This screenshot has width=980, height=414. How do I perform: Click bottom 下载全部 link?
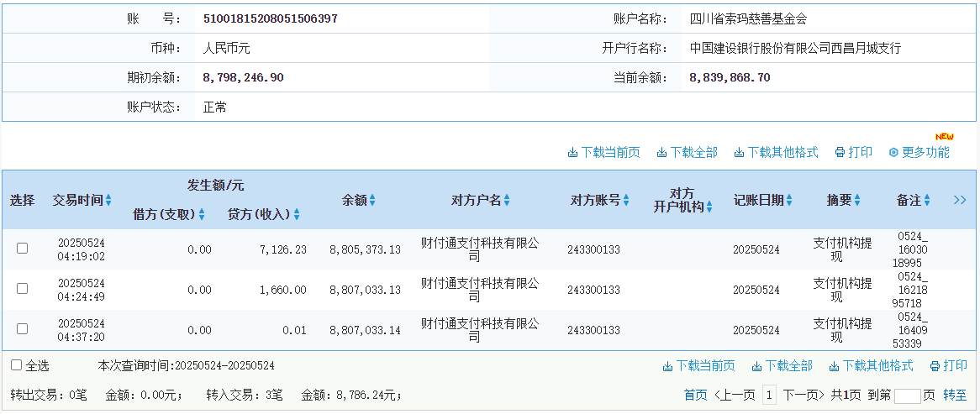[782, 366]
